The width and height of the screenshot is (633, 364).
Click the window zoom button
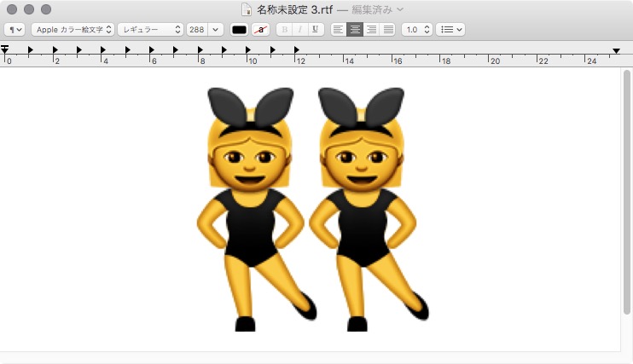click(46, 9)
